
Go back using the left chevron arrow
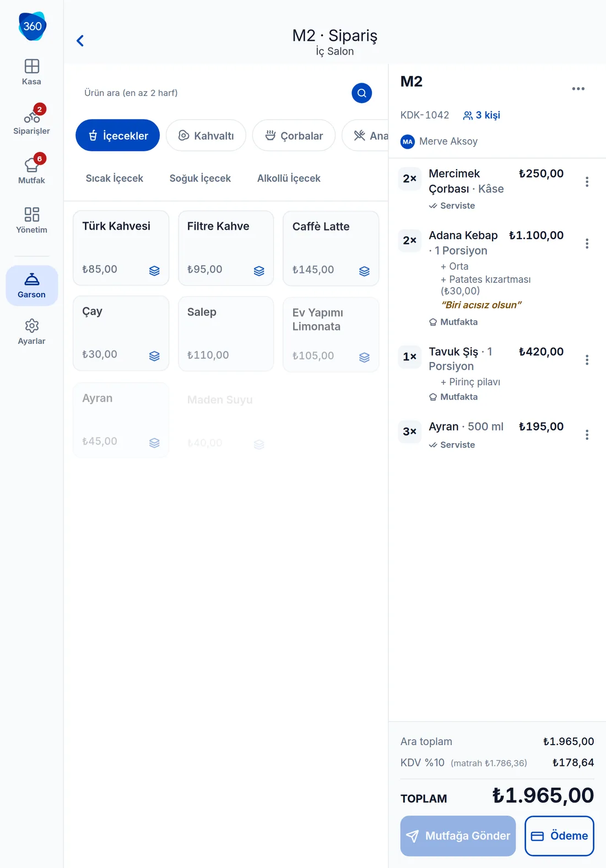(x=80, y=41)
